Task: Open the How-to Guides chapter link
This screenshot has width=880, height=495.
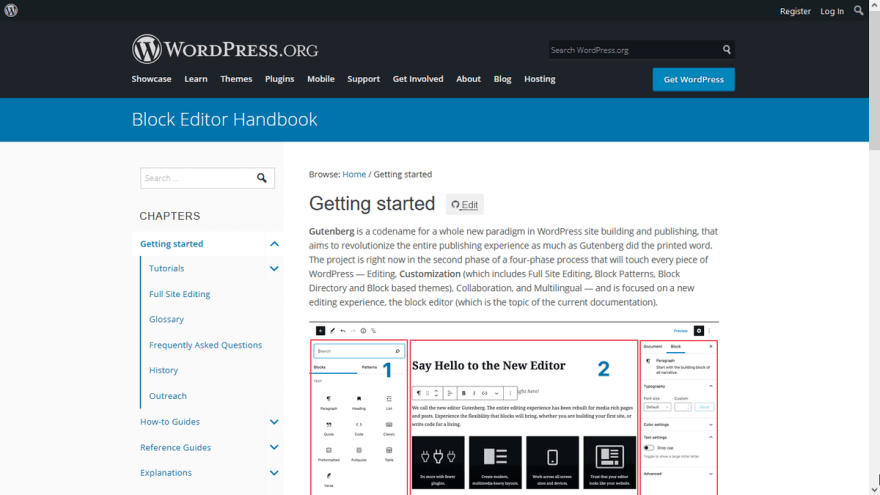Action: click(170, 422)
